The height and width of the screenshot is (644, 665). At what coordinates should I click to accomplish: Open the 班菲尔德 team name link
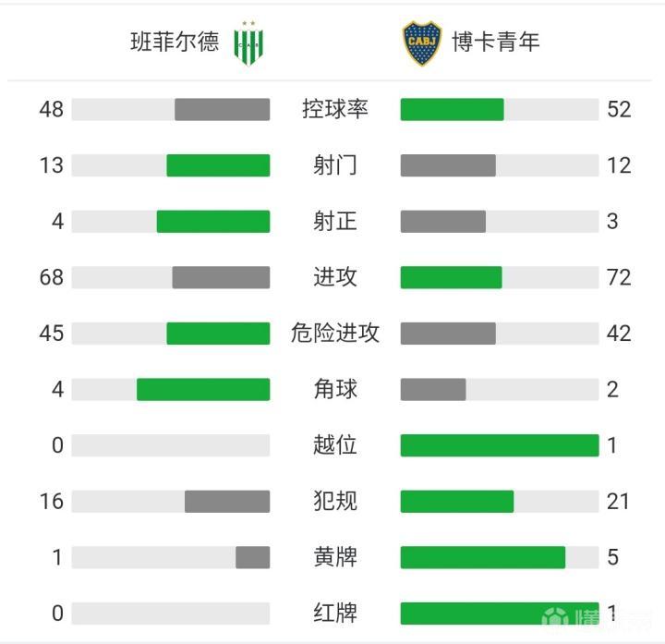(x=175, y=43)
